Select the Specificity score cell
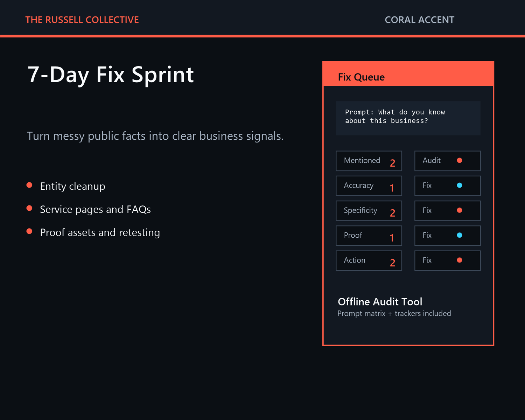Screen dimensions: 525x420 (369, 211)
